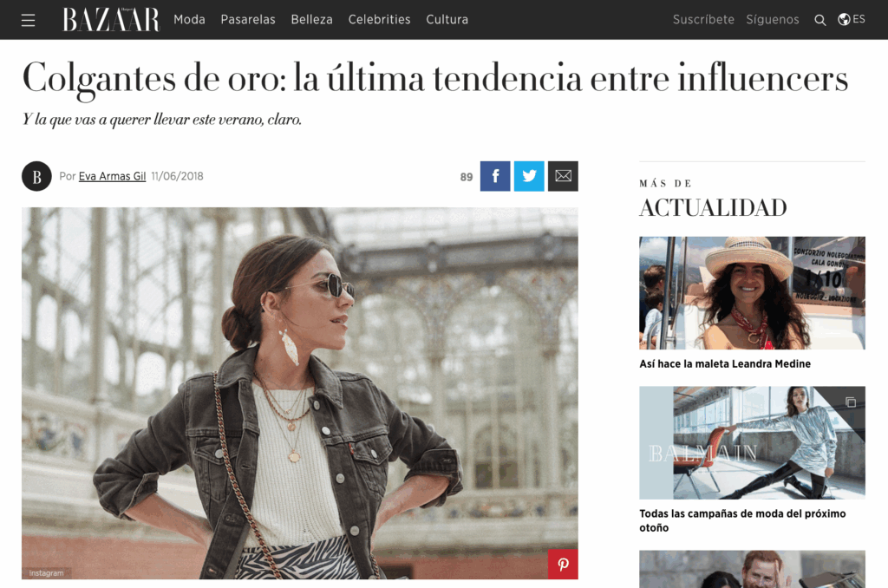Open the hamburger menu icon
888x588 pixels.
pos(29,21)
